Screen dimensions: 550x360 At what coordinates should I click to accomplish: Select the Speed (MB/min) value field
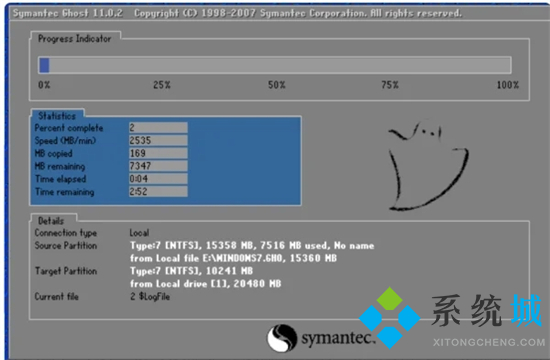(158, 140)
